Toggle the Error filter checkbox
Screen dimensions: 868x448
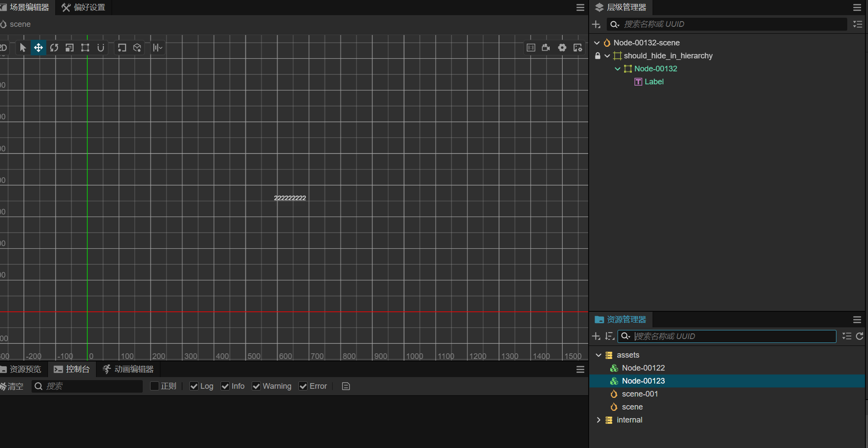click(303, 386)
